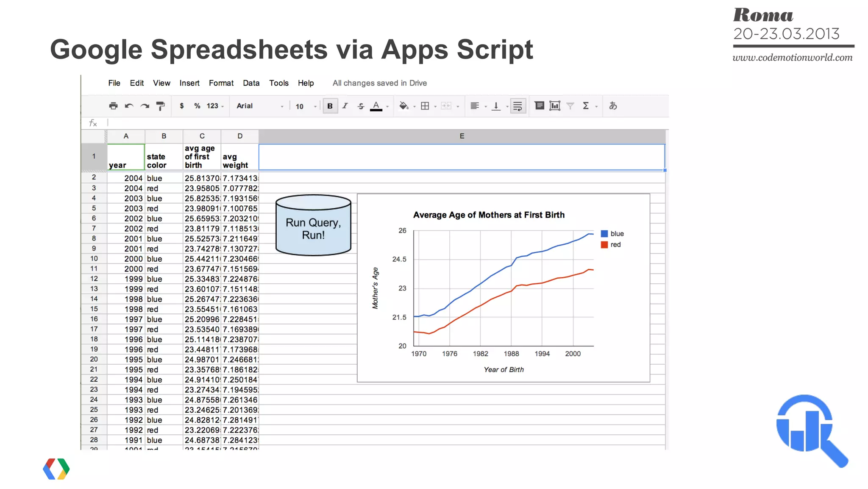
Task: Click the Run Query, Run! cylinder button
Action: pyautogui.click(x=313, y=225)
